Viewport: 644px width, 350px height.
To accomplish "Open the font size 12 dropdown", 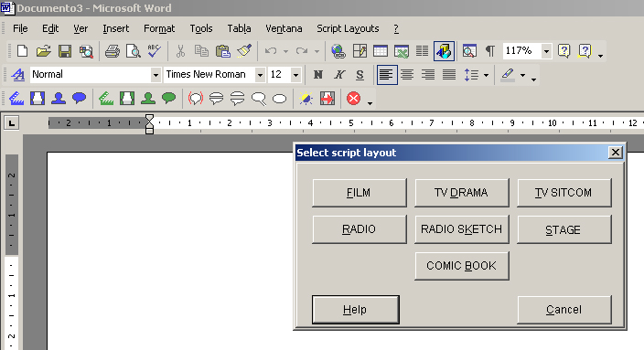I will point(295,75).
